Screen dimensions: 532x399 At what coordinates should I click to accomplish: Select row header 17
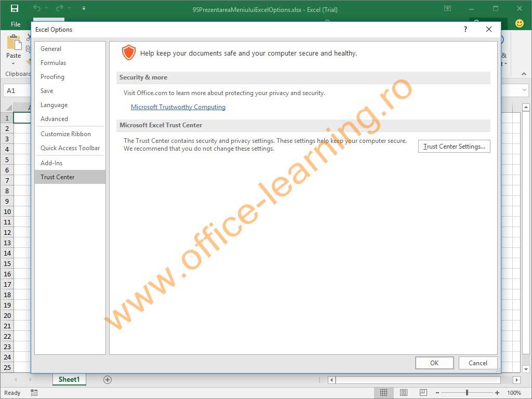(x=7, y=284)
